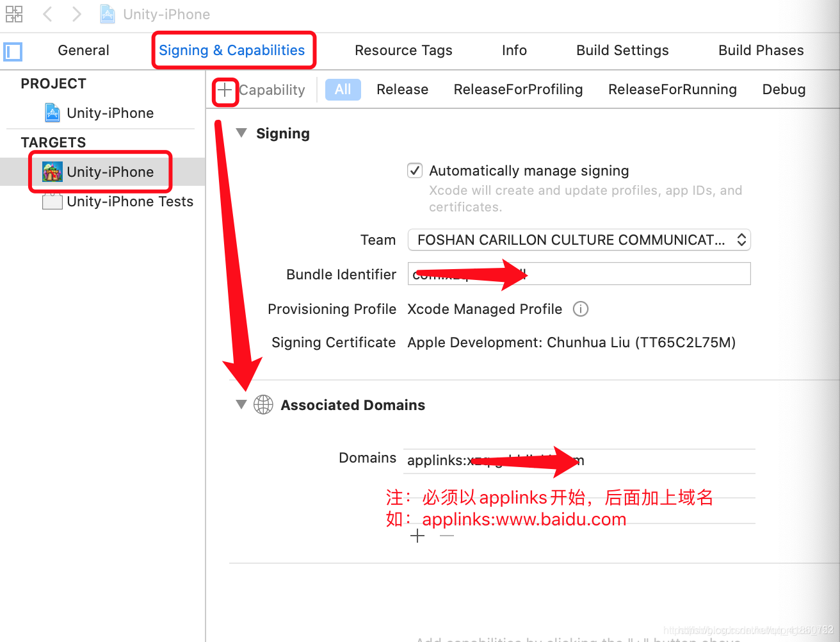Click the Associated Domains title

353,405
